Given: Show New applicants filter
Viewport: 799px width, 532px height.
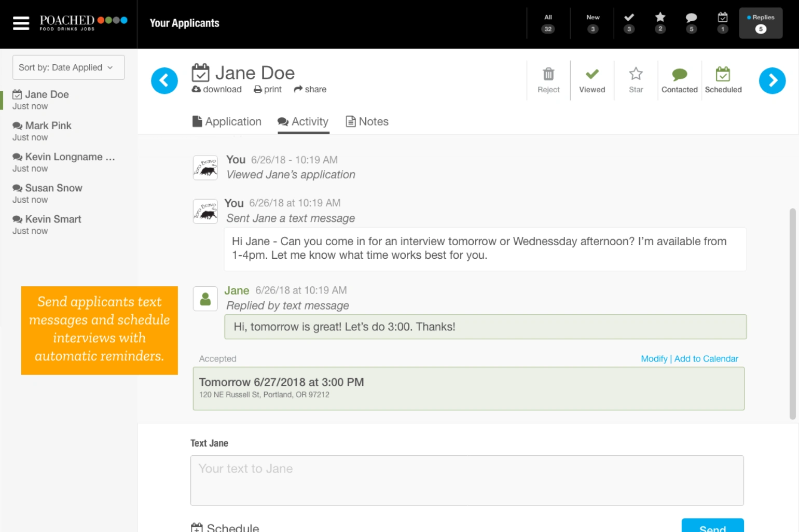Looking at the screenshot, I should 593,23.
